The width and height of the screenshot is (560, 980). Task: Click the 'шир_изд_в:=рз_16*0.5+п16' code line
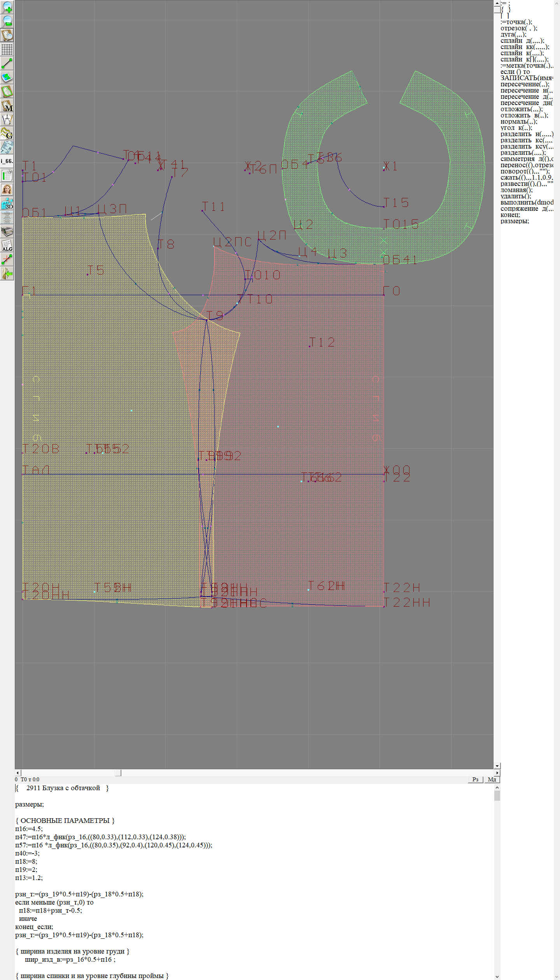70,959
